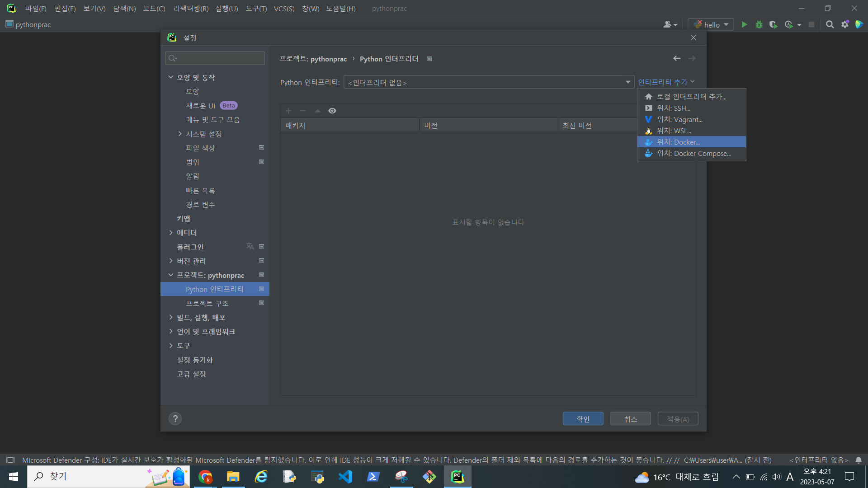Choose 로컬 인터프리터 추가 from the menu
The image size is (868, 488).
691,97
